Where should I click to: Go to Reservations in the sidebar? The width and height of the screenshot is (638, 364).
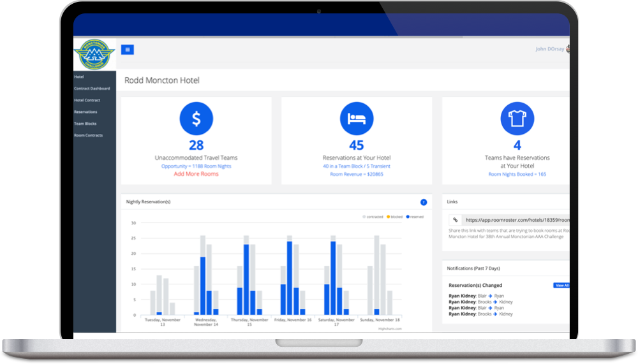point(85,112)
